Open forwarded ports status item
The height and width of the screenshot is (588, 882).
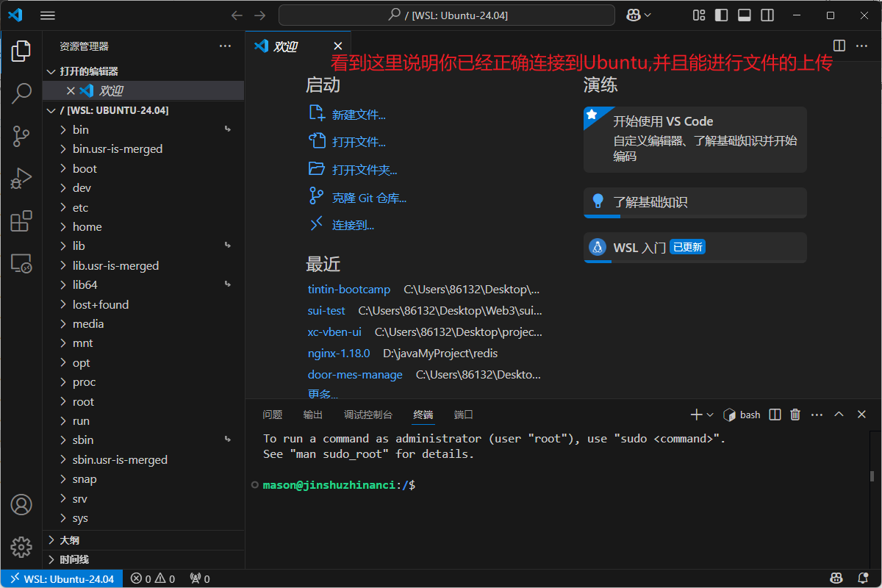[200, 578]
